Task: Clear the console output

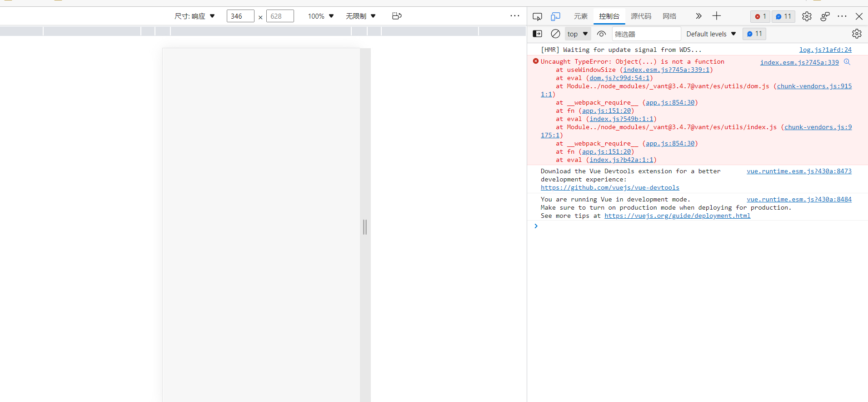Action: click(555, 34)
